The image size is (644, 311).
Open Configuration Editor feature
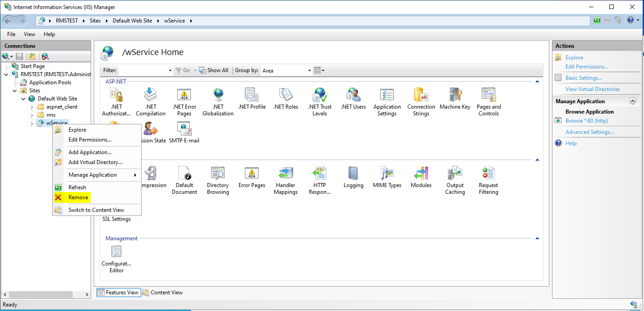tap(116, 259)
